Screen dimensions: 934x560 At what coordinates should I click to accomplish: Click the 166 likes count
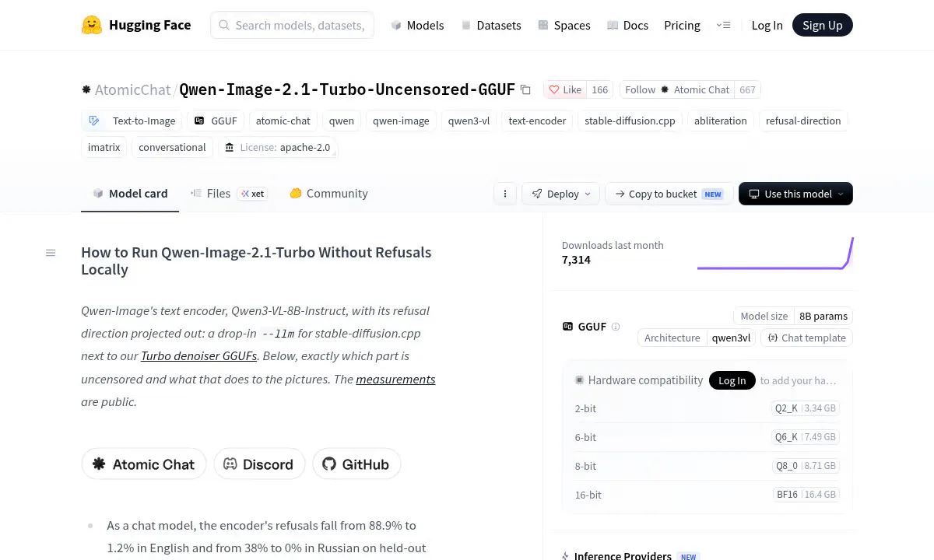point(599,89)
